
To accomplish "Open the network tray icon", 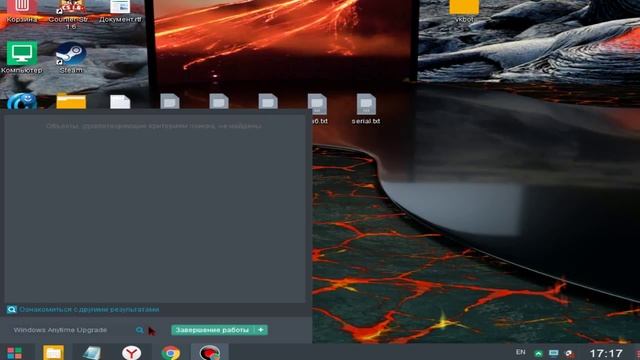I will coord(553,353).
